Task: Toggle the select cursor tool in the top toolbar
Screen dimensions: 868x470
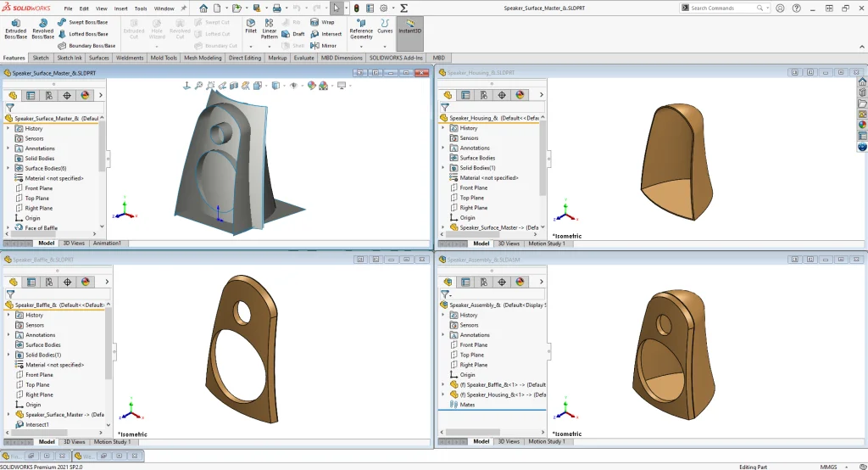Action: coord(336,8)
